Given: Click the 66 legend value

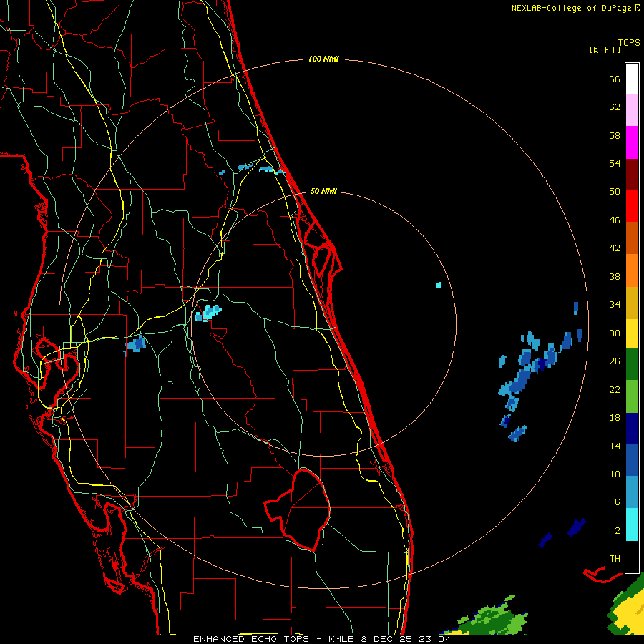Looking at the screenshot, I should pyautogui.click(x=615, y=79).
